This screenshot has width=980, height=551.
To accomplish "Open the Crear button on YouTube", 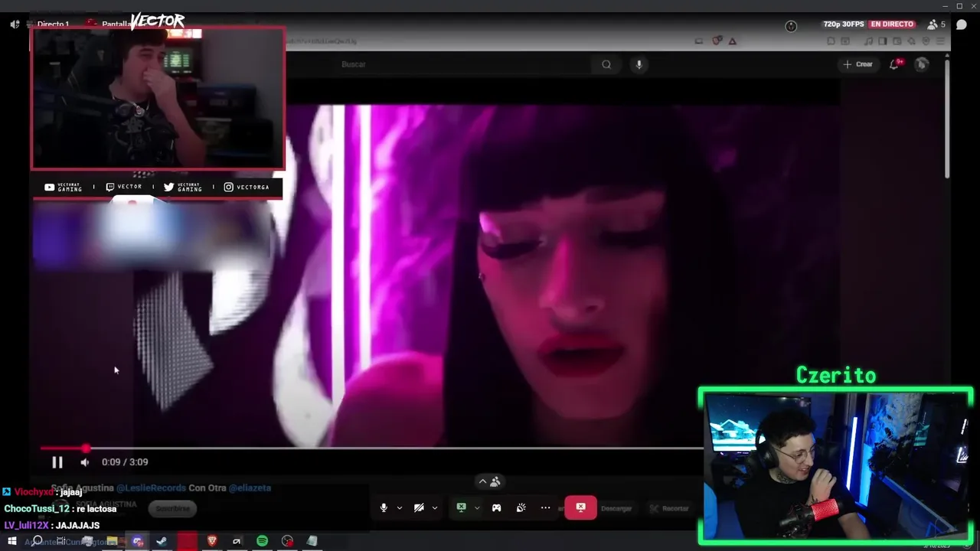I will [857, 64].
